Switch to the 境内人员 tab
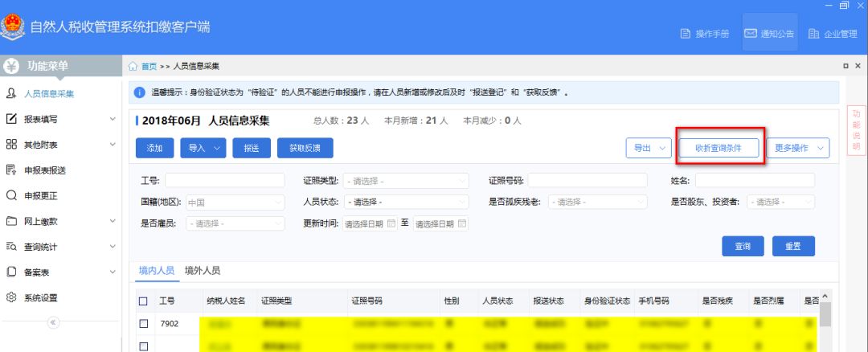 (157, 271)
